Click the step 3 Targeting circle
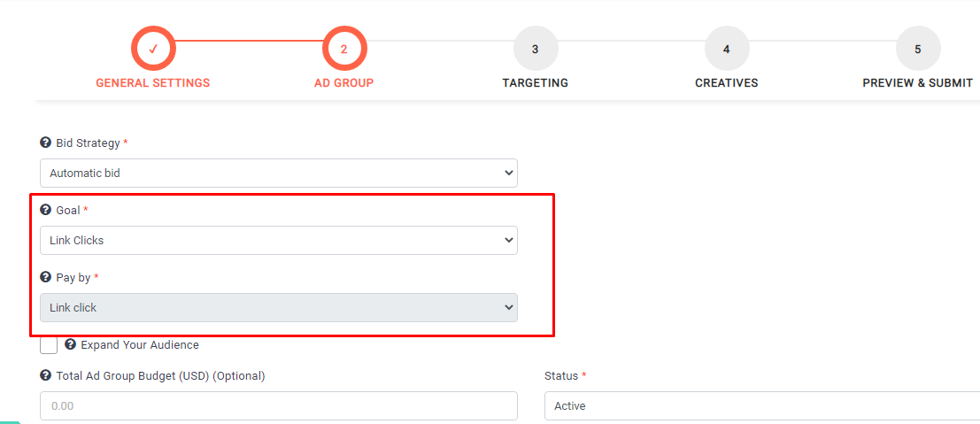The image size is (980, 424). coord(536,49)
